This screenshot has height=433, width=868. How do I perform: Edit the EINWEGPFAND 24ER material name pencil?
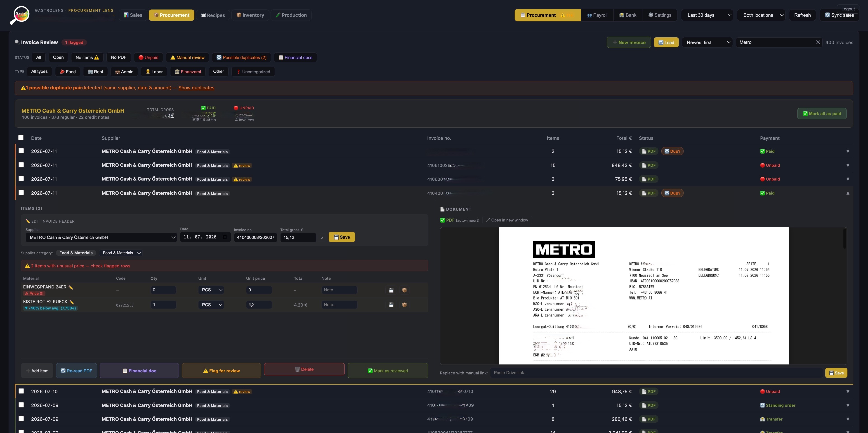(x=71, y=287)
